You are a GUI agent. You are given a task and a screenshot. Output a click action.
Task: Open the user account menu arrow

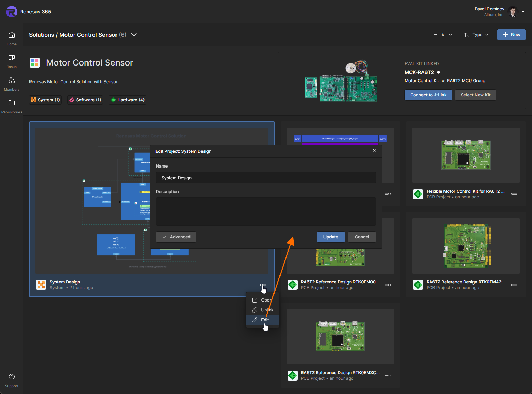click(523, 12)
